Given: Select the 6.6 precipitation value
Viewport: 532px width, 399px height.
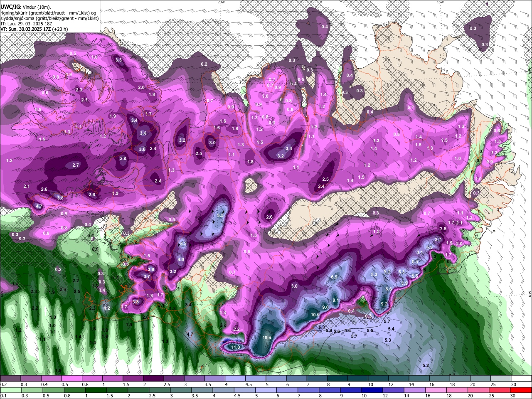Looking at the screenshot, I should click(389, 289).
